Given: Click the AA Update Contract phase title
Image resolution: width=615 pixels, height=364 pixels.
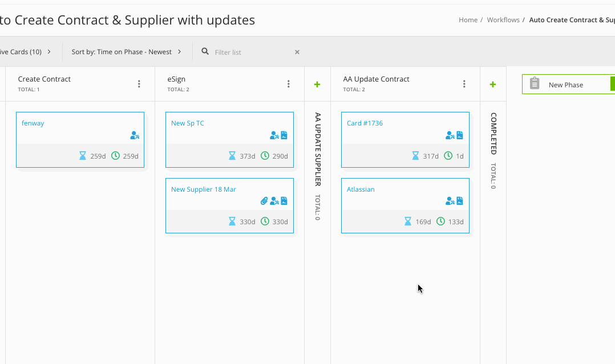Looking at the screenshot, I should 376,79.
